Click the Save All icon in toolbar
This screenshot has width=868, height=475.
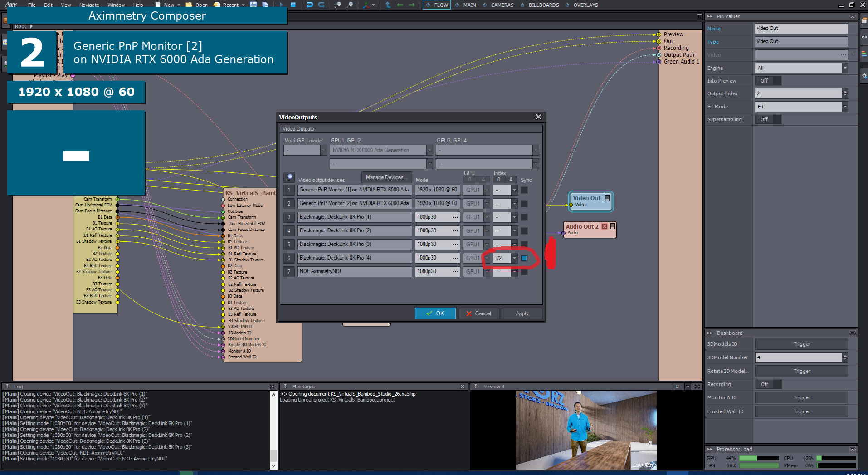(x=265, y=5)
